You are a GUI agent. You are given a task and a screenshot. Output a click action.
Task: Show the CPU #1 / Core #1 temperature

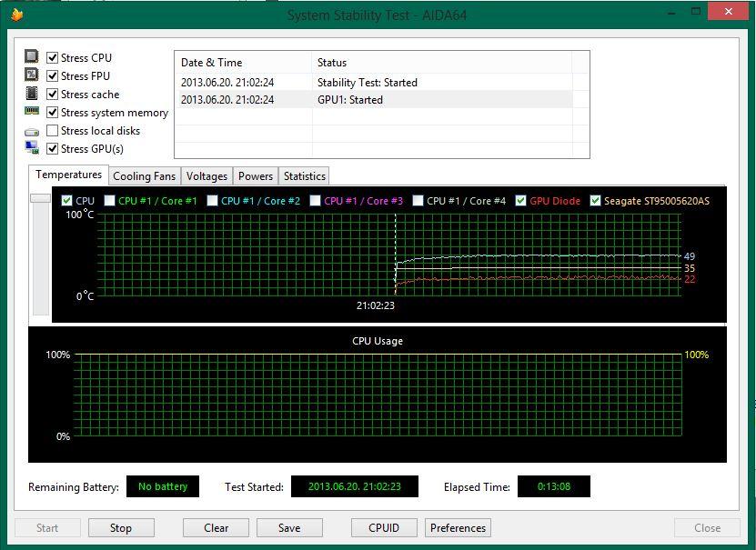tap(110, 201)
